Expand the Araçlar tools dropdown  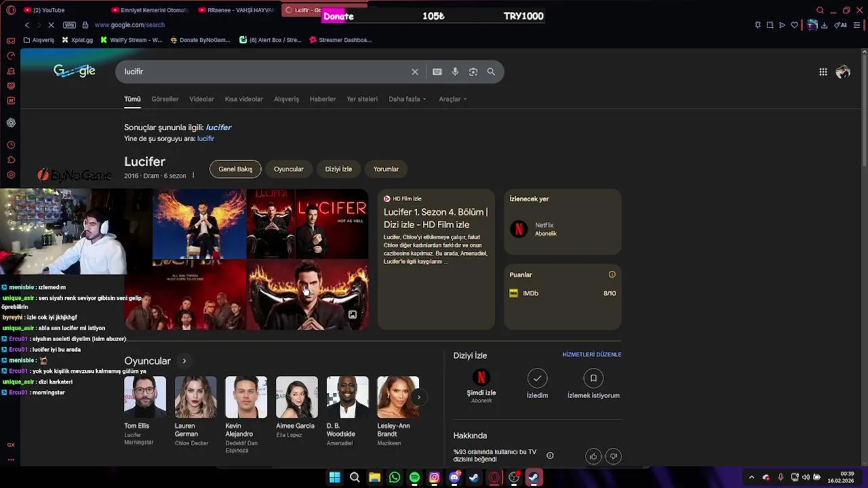click(452, 99)
